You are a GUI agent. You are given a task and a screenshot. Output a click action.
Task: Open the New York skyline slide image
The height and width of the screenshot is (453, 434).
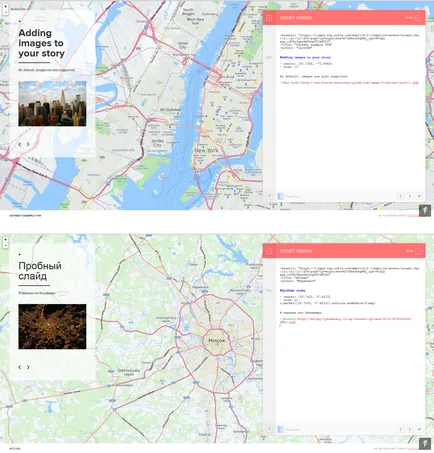[52, 103]
